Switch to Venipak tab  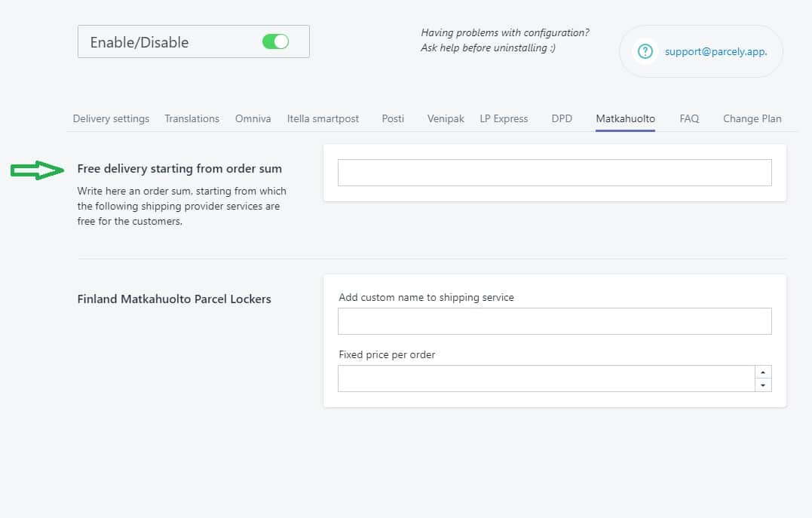[x=446, y=118]
